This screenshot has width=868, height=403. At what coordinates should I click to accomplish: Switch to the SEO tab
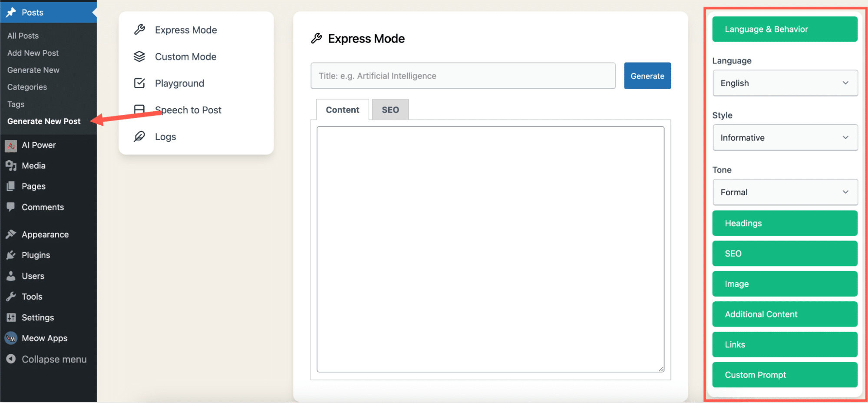coord(390,110)
